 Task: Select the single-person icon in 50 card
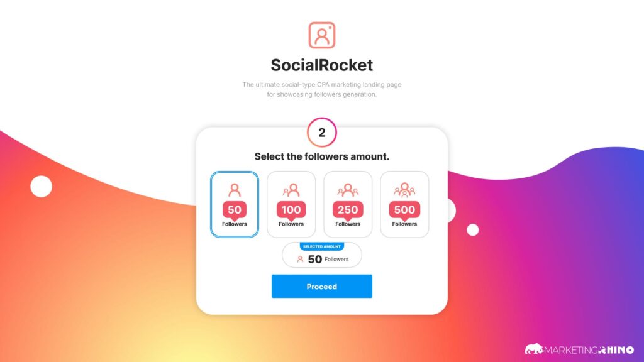point(235,190)
